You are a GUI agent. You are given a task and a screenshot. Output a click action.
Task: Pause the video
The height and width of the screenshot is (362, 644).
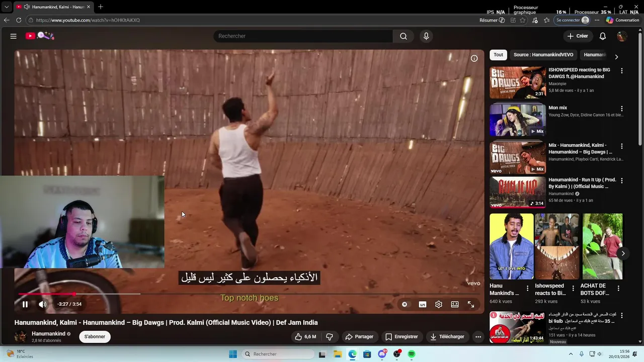tap(25, 304)
